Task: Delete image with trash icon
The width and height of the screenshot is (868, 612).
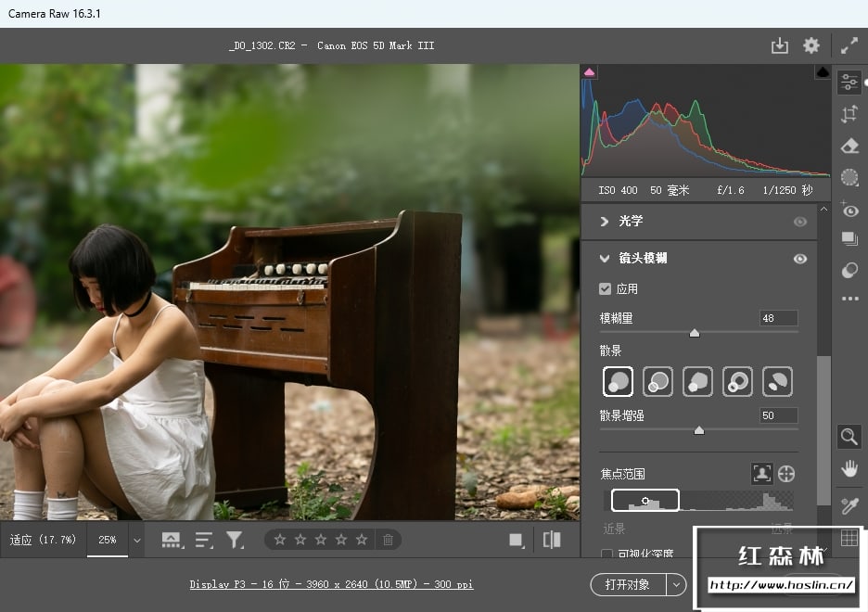Action: click(388, 540)
